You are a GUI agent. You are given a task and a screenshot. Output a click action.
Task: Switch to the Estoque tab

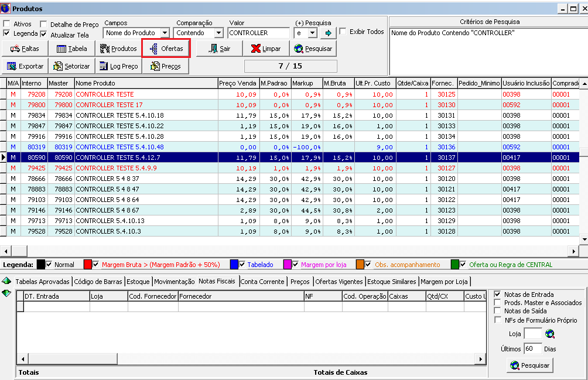click(138, 282)
